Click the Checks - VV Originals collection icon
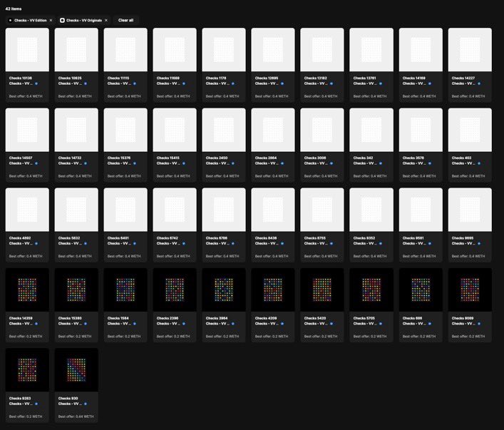504x430 pixels. (x=62, y=20)
